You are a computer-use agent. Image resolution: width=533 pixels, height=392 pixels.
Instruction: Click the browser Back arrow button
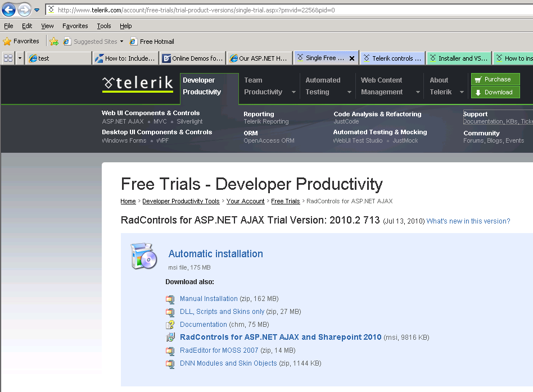[9, 10]
